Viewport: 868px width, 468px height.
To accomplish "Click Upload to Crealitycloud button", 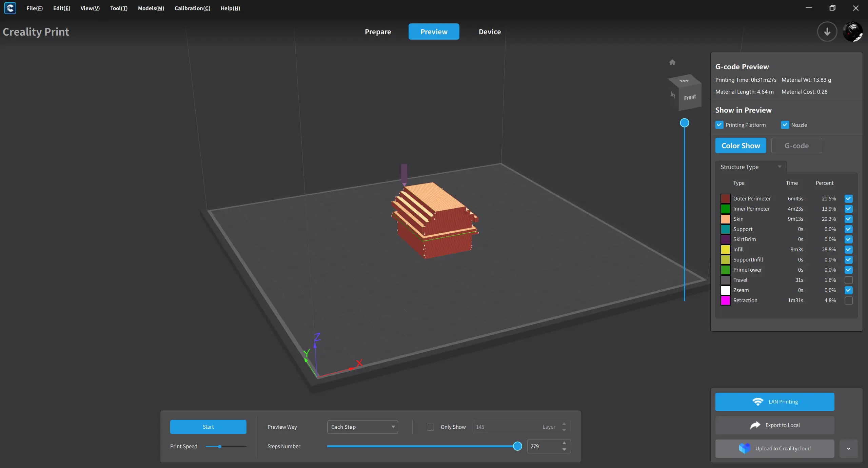I will pos(775,449).
